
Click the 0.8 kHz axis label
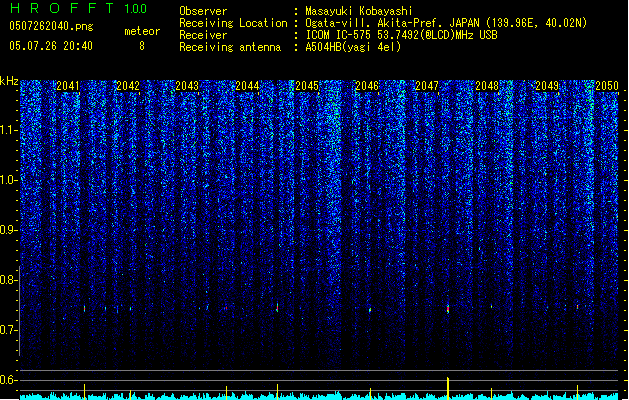tap(9, 280)
